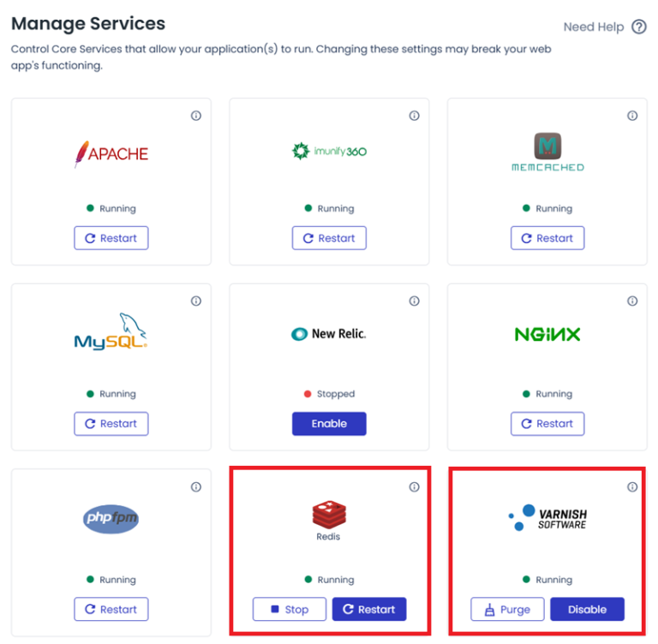
Task: Click the Running status under NGINX
Action: click(547, 394)
